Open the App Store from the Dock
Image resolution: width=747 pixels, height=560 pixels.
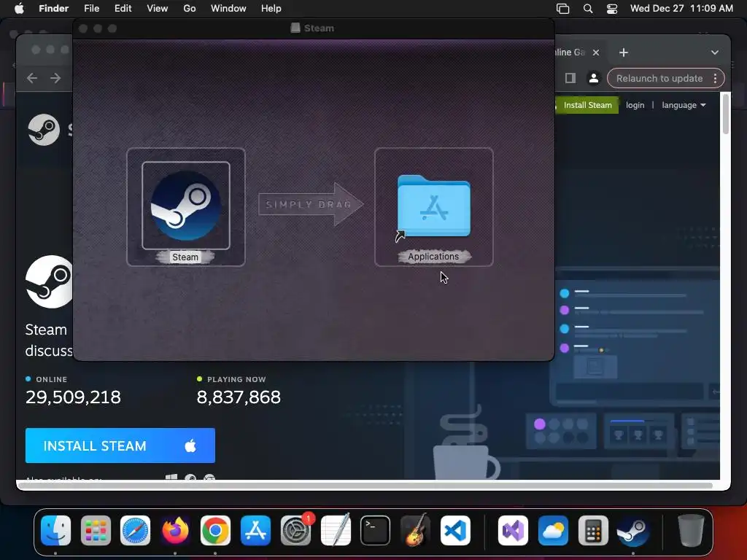(x=255, y=530)
